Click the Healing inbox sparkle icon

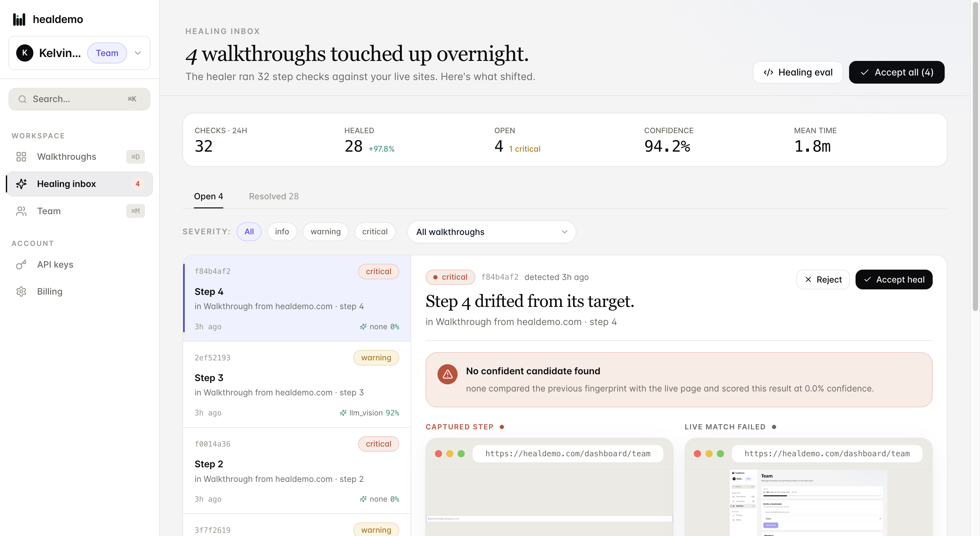coord(21,184)
